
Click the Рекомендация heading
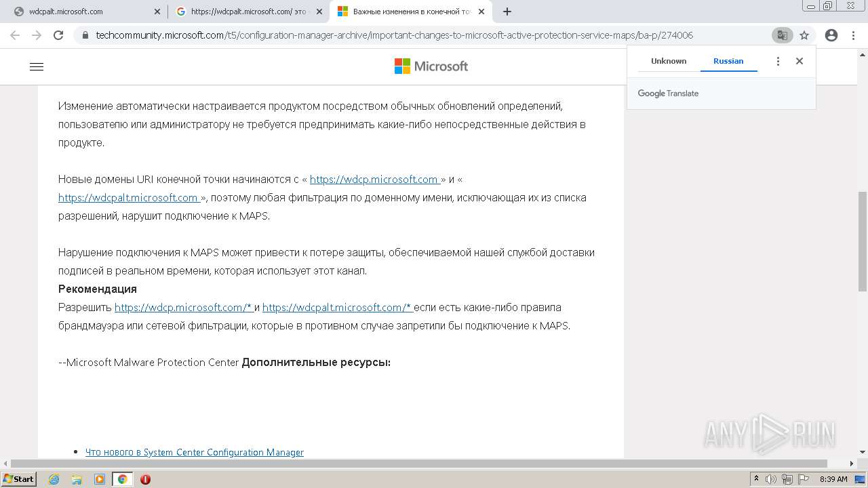[x=98, y=289]
